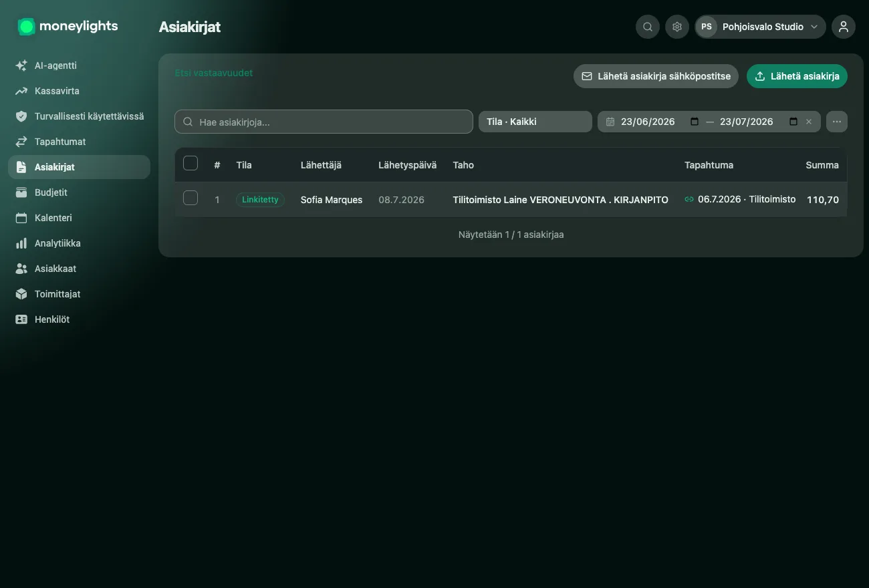Open more options ellipsis button
869x588 pixels.
[x=837, y=122]
